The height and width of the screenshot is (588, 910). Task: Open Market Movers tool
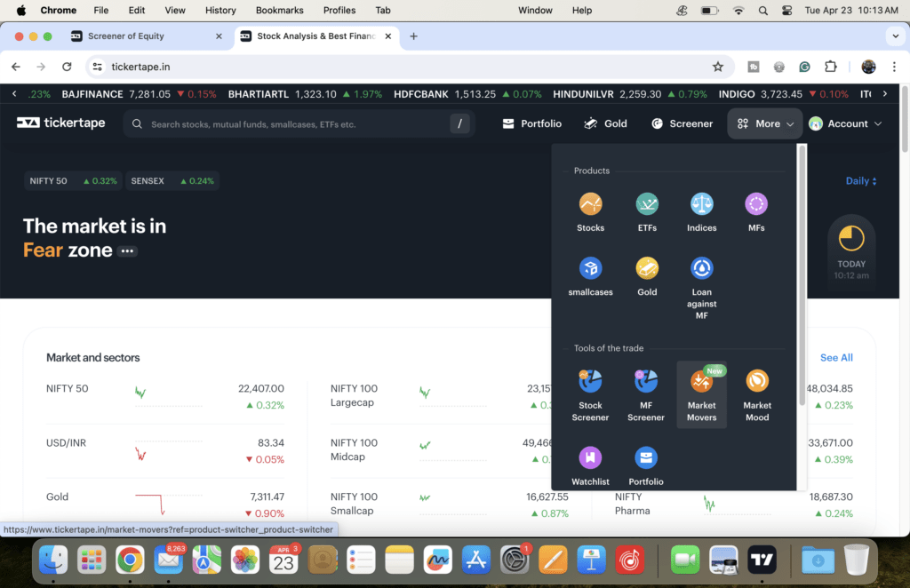[701, 395]
